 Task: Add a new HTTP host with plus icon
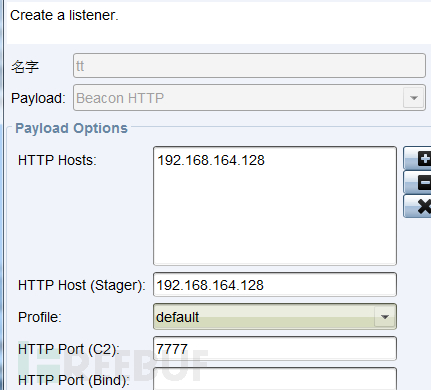point(418,158)
